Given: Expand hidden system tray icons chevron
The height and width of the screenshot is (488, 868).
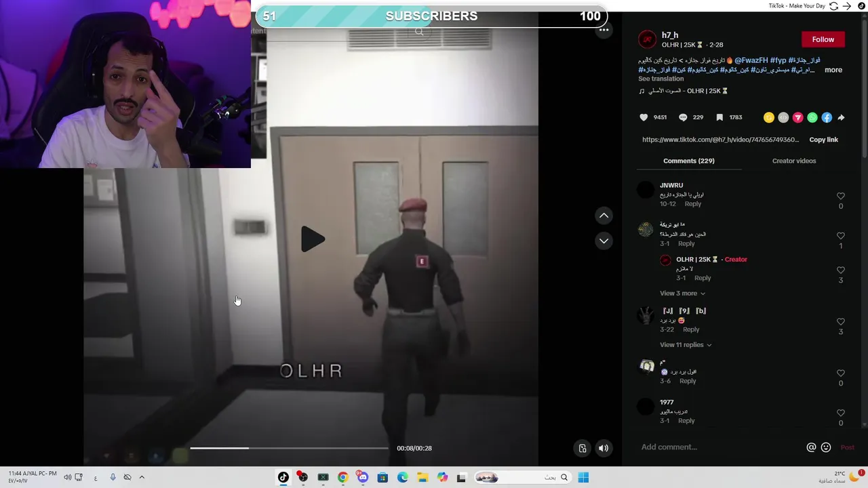Looking at the screenshot, I should click(x=142, y=477).
